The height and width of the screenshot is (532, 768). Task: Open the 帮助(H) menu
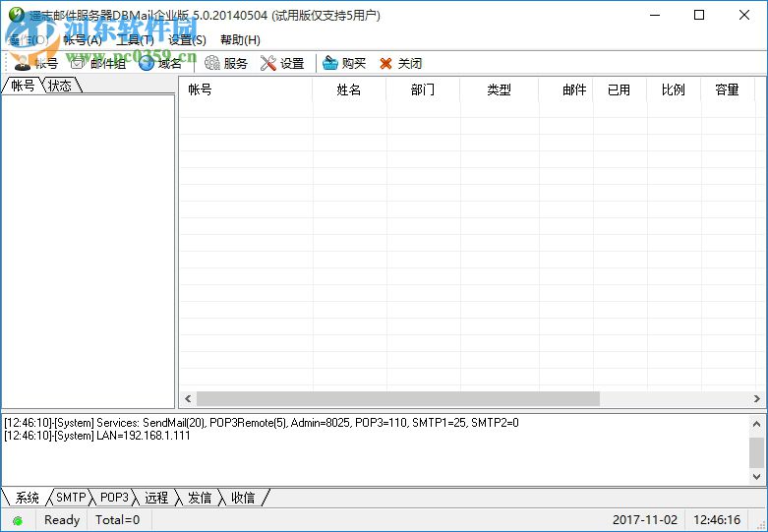click(x=240, y=39)
